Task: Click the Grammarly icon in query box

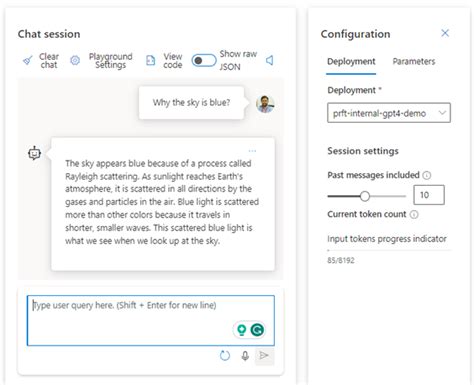Action: point(257,330)
